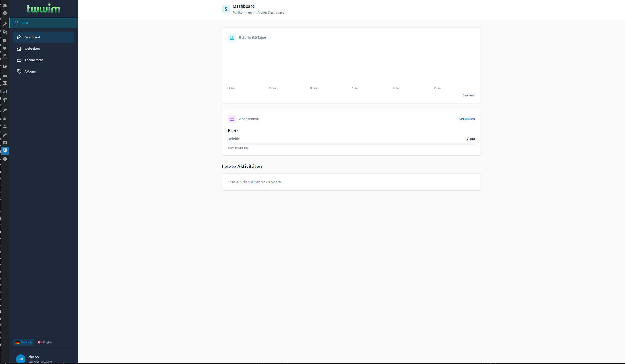Image resolution: width=625 pixels, height=364 pixels.
Task: Click the Statistics bar-chart icon
Action: pos(5,92)
